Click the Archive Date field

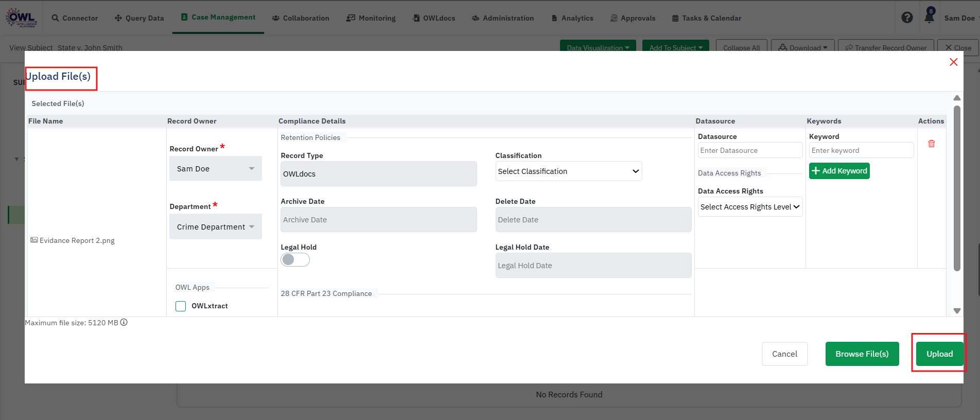coord(379,220)
